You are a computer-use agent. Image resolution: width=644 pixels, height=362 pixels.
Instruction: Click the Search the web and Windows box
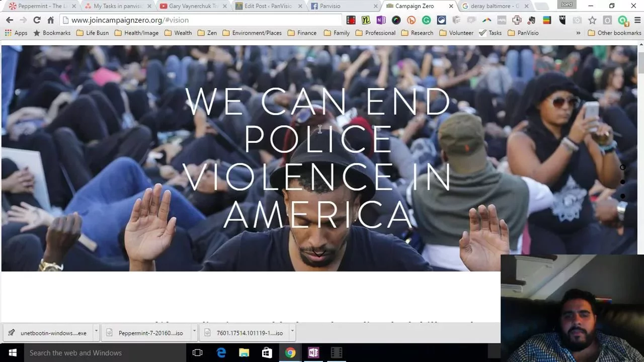pyautogui.click(x=105, y=353)
